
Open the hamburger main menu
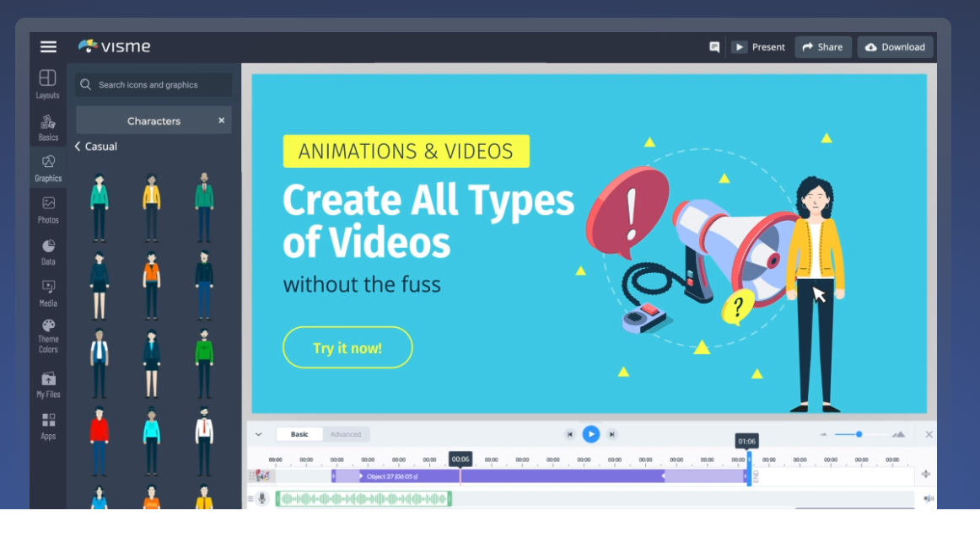tap(48, 47)
